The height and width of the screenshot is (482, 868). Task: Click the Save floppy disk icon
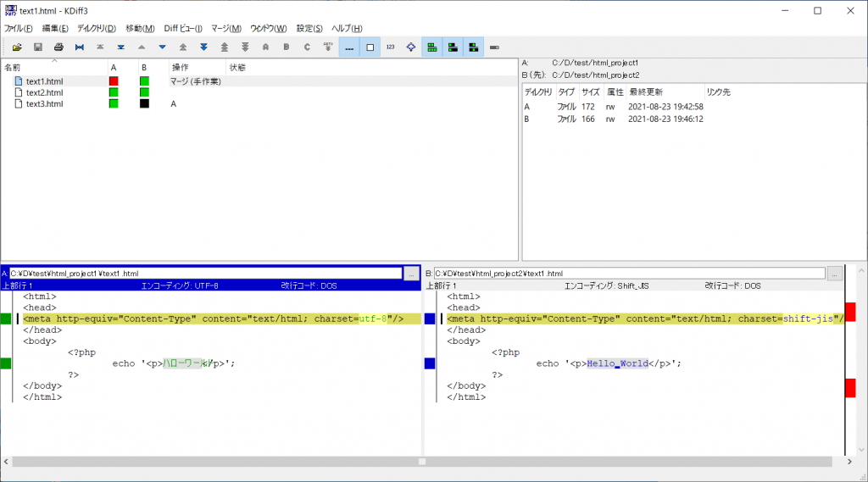(38, 47)
